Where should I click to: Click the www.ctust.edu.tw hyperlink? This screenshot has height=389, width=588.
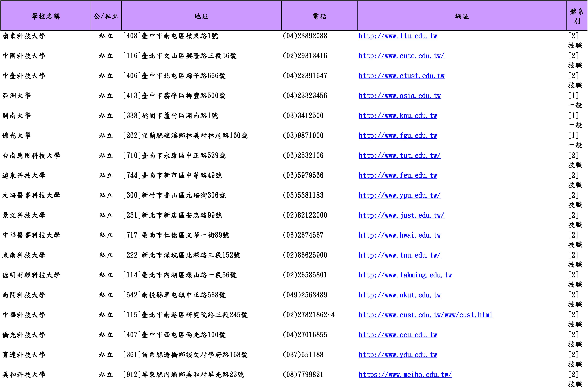pos(401,76)
